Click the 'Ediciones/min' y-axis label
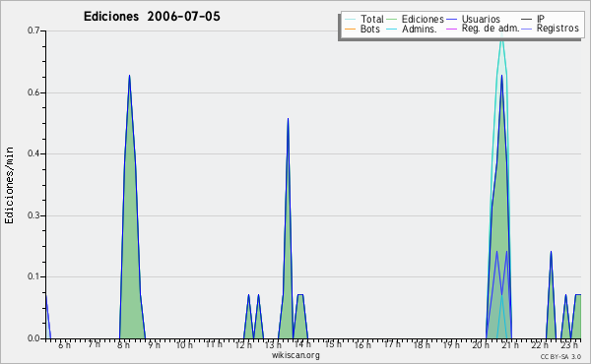 9,185
